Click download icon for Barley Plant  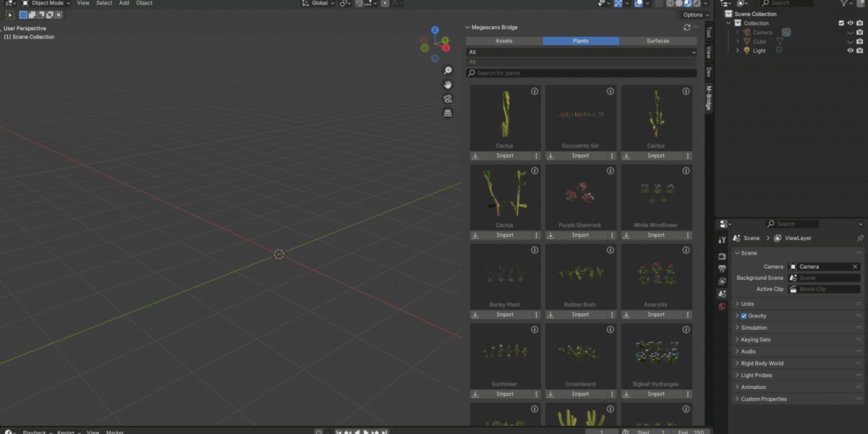476,315
